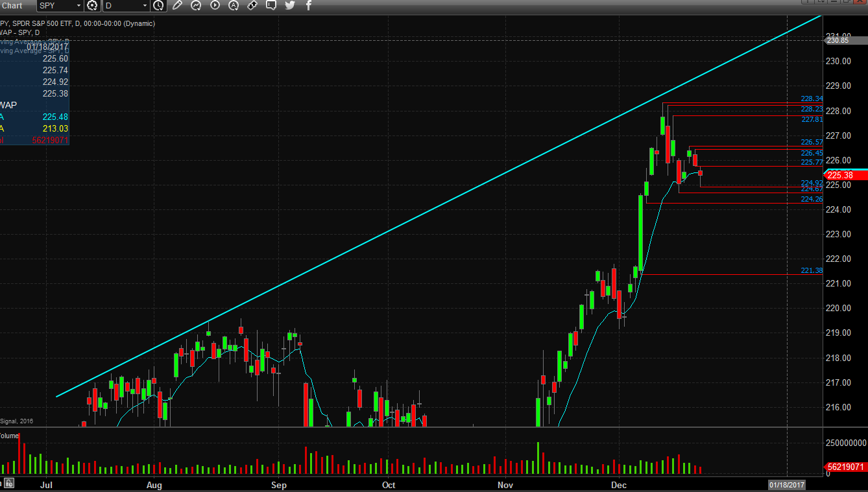Open the clock timeframe dropdown

tap(159, 6)
